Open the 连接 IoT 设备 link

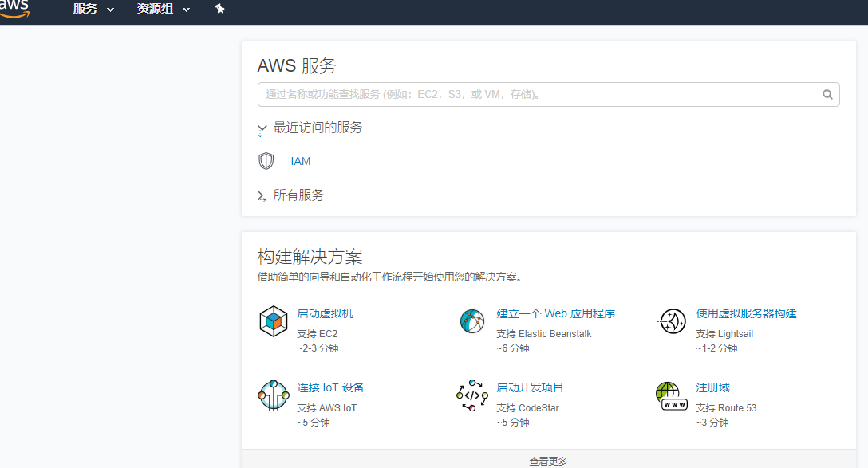tap(330, 387)
